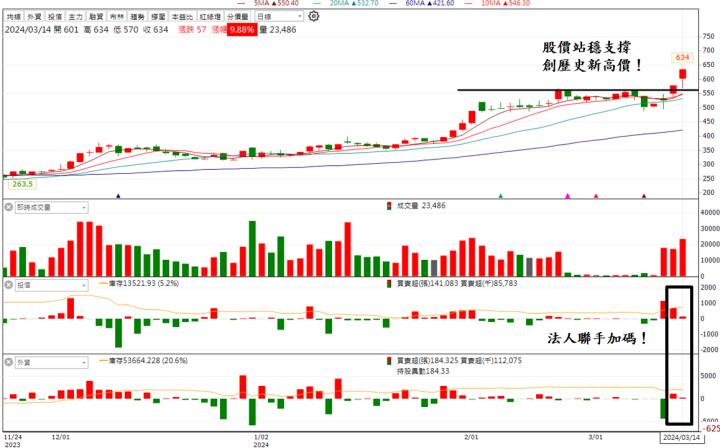
Task: Click the 成交量 23,486 legend in volume panel
Action: (416, 206)
